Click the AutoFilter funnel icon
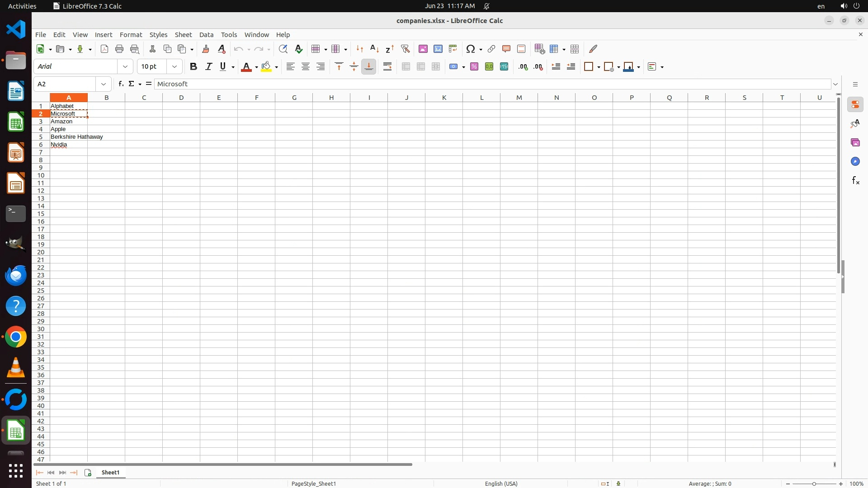Screen dimensions: 868x488 [x=405, y=49]
